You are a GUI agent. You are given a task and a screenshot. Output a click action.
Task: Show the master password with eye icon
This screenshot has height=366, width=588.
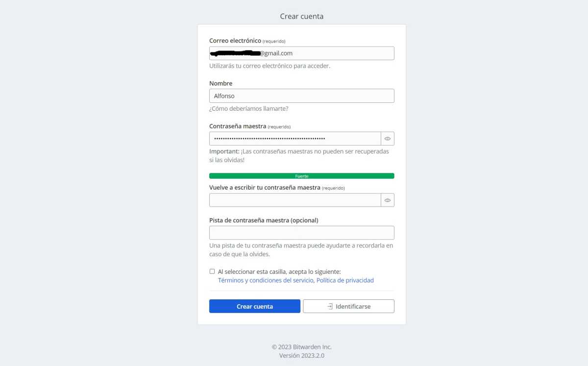(x=388, y=139)
